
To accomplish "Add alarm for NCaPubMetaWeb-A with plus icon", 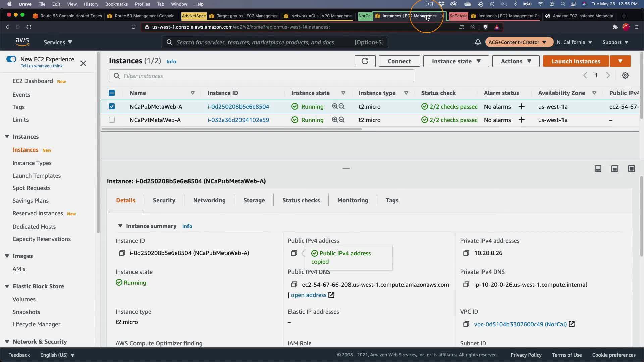I will pyautogui.click(x=521, y=107).
